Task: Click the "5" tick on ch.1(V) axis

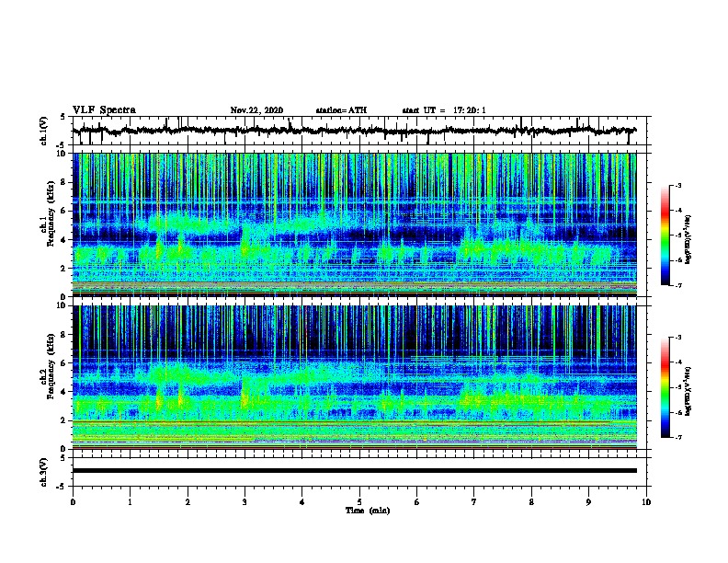Action: [x=63, y=117]
